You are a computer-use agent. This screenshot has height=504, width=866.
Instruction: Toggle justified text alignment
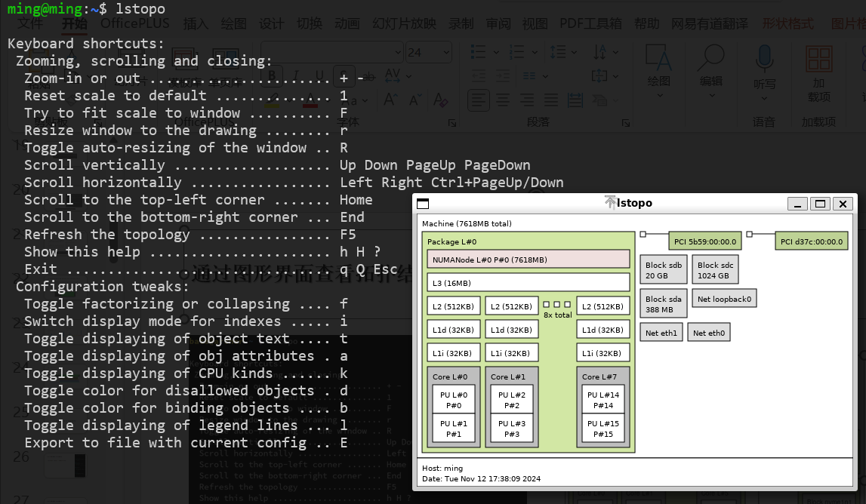[x=551, y=100]
